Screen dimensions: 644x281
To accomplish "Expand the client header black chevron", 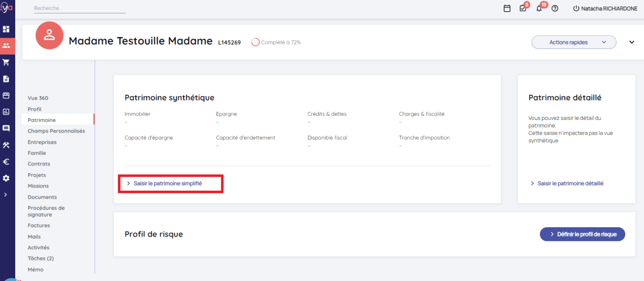I will click(631, 43).
